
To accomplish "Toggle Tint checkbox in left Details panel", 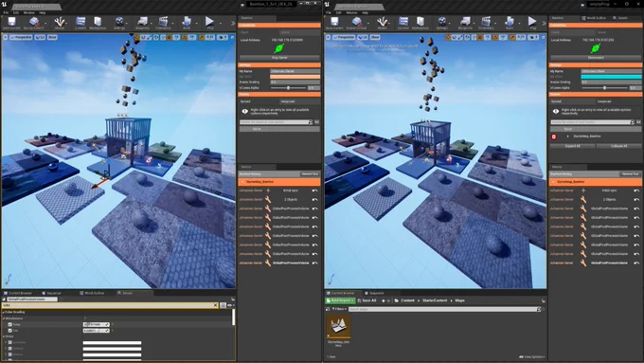I will pos(9,331).
